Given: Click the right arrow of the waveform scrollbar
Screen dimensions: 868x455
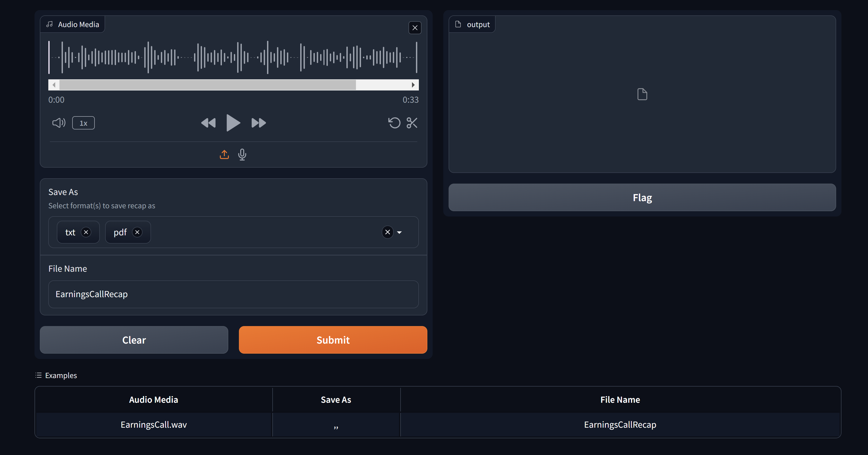Looking at the screenshot, I should 413,85.
